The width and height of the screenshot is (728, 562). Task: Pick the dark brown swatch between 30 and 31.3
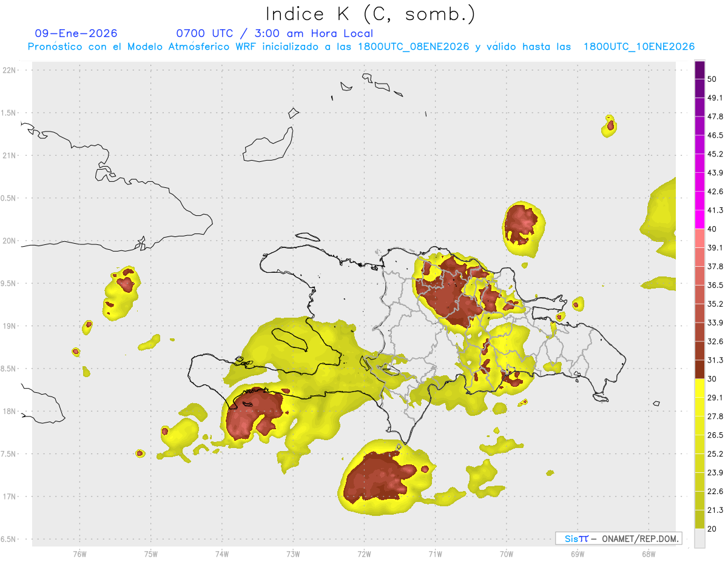click(x=699, y=369)
